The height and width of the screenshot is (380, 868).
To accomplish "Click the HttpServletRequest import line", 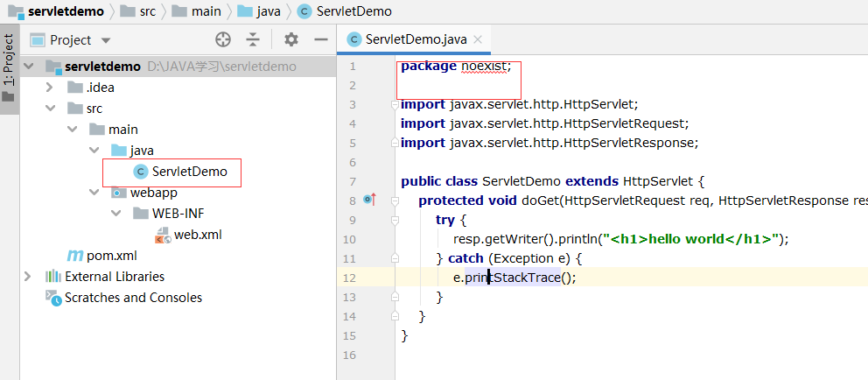I will (545, 123).
